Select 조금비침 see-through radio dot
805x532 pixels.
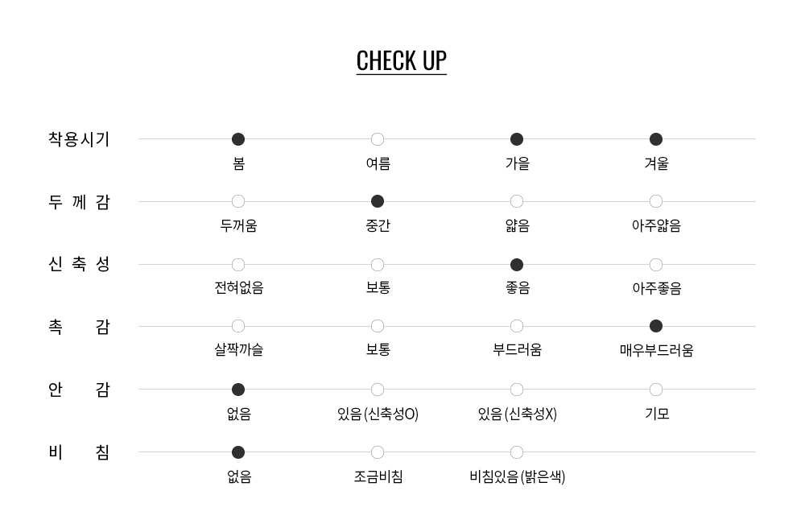[x=378, y=452]
